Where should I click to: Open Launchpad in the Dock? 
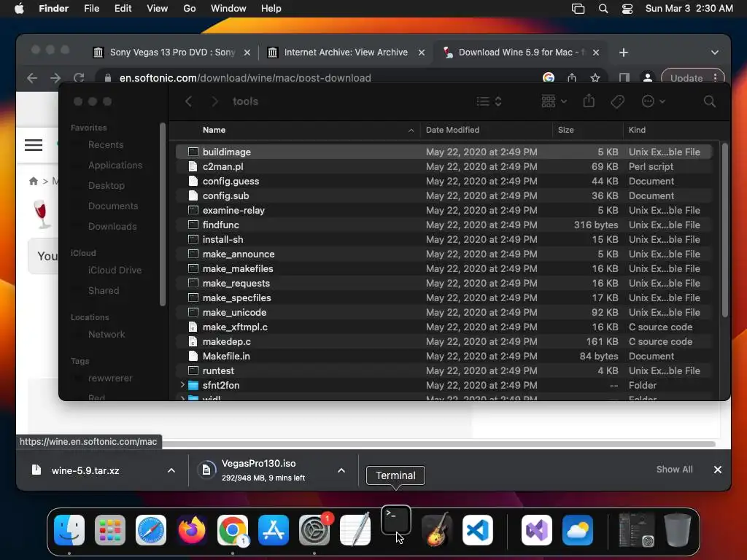[110, 530]
